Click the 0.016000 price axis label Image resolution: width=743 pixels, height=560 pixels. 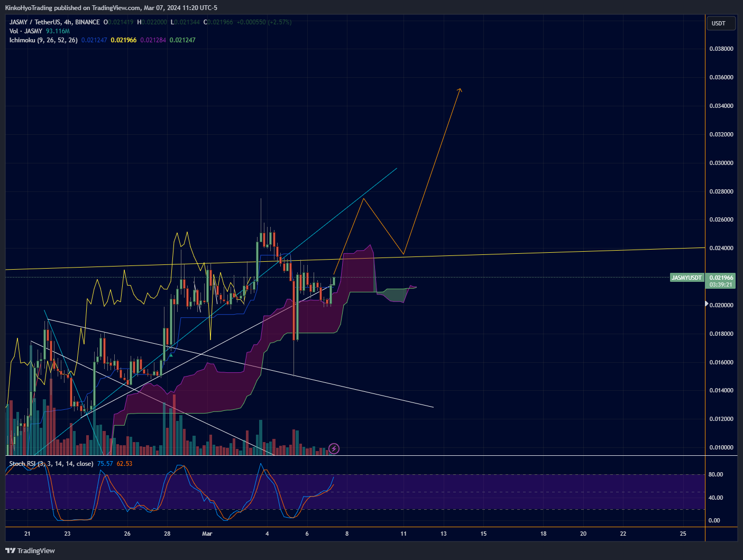point(721,362)
